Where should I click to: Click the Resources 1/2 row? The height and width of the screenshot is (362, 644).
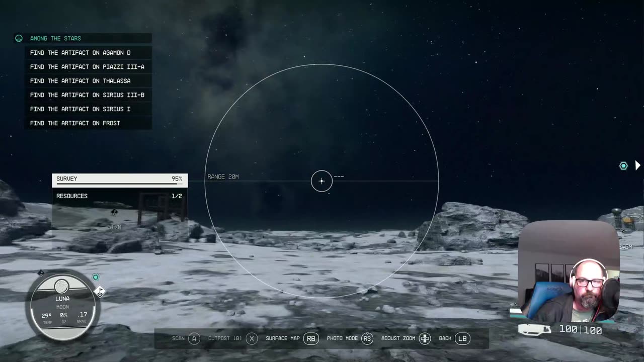click(x=120, y=196)
